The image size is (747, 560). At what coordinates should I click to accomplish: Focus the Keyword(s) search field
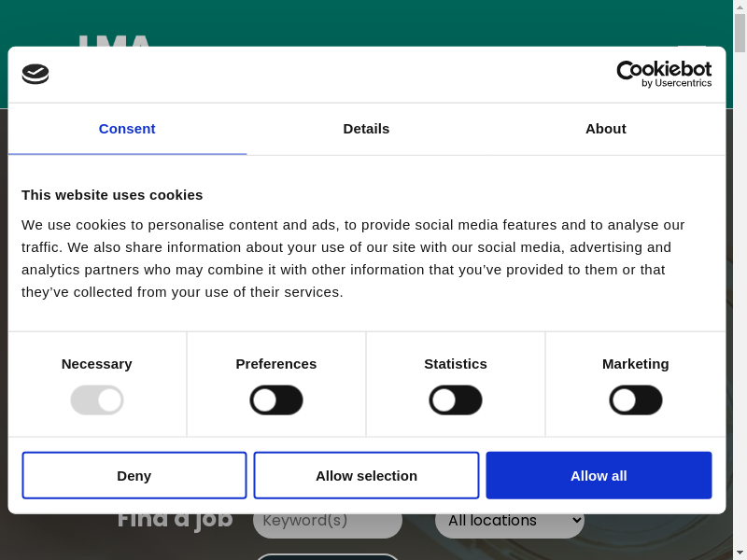point(327,521)
